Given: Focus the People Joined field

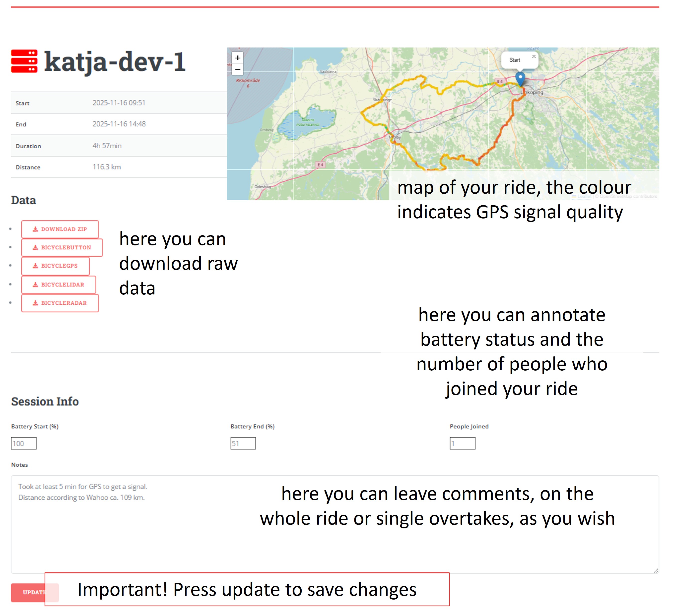Looking at the screenshot, I should pos(462,443).
